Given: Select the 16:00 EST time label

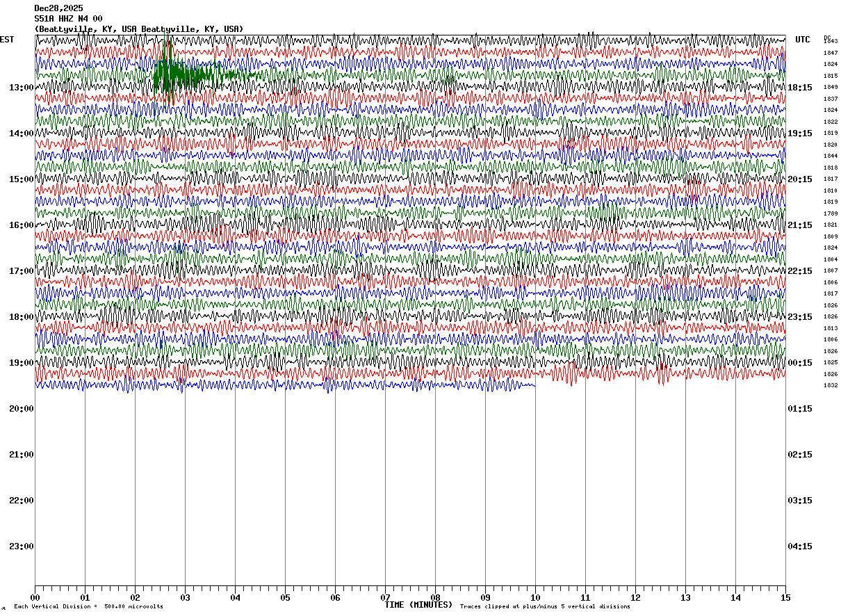Looking at the screenshot, I should 22,225.
